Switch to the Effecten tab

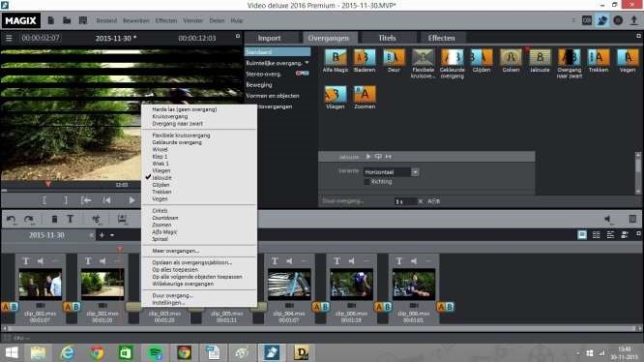[x=442, y=38]
